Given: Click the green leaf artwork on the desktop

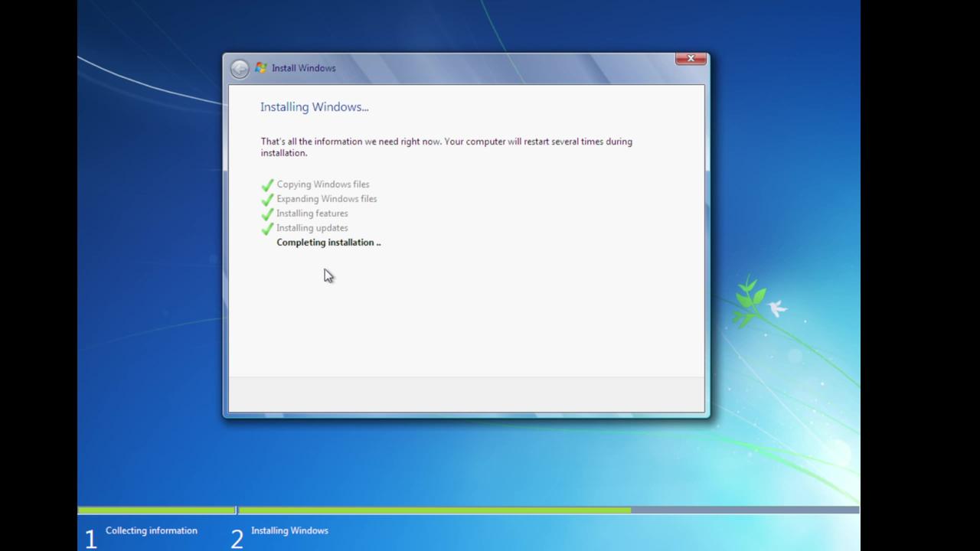Looking at the screenshot, I should tap(746, 298).
